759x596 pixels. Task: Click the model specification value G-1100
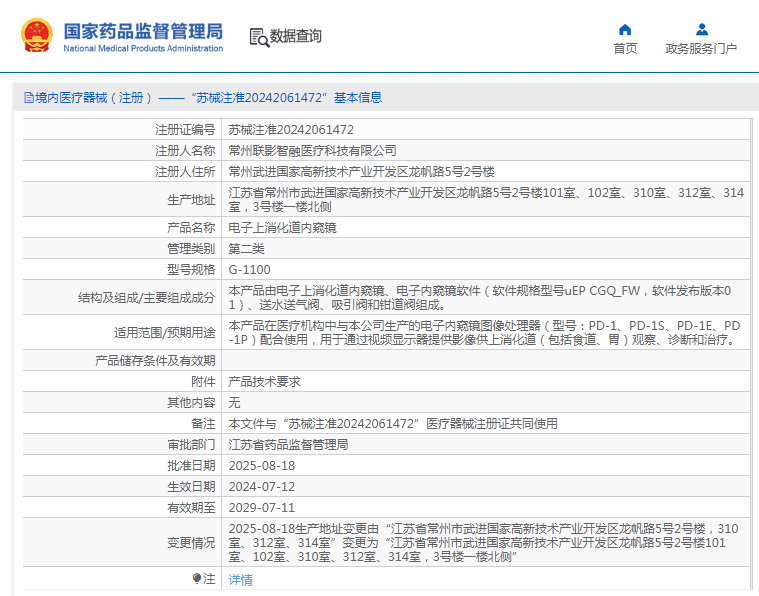coord(249,270)
